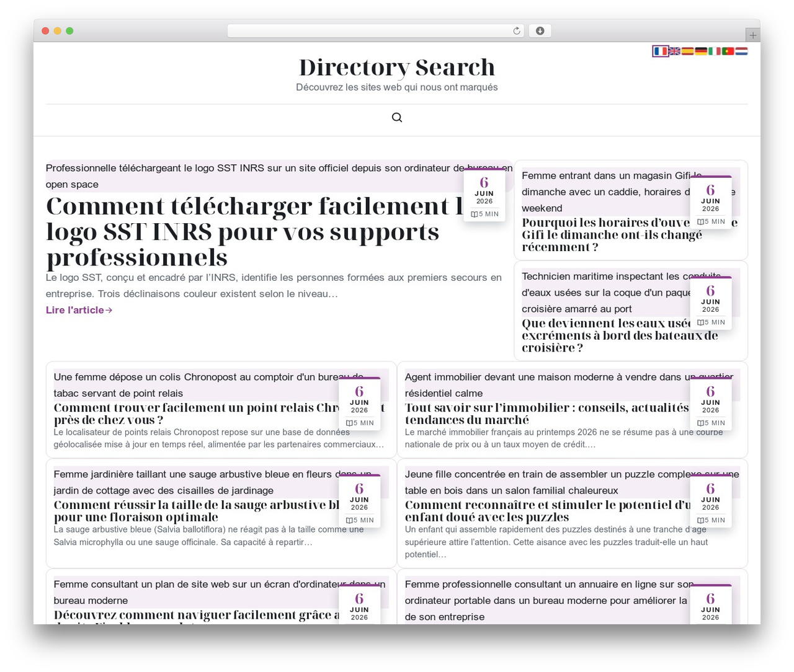Click the image caption "Professionnelle téléchargeant le logo SST"
The image size is (794, 672).
[279, 176]
